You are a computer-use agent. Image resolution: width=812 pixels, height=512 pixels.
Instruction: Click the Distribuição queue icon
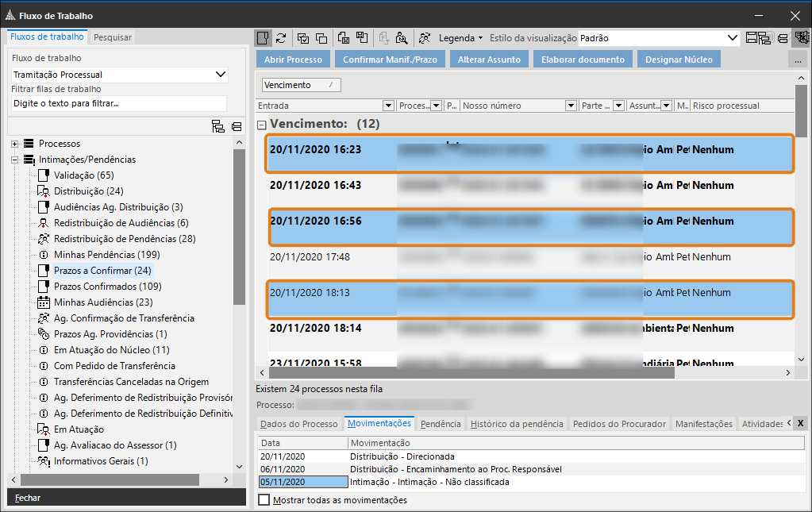pos(44,191)
